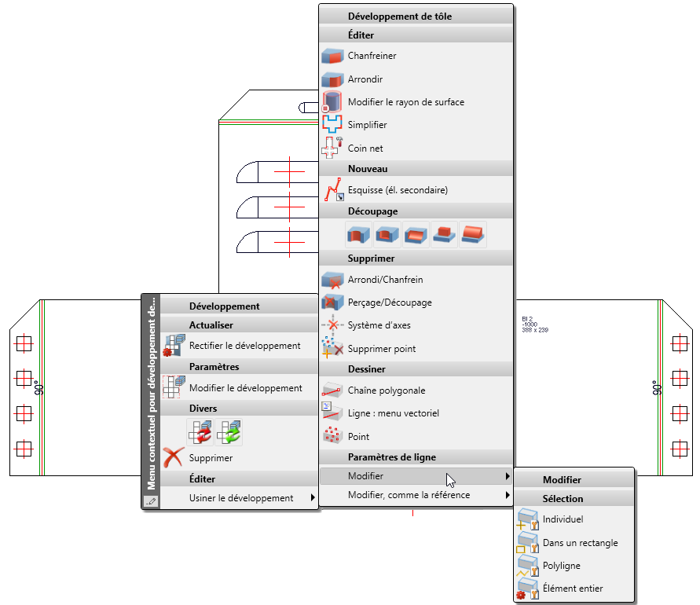Remove a Perçage/Découpage feature
The height and width of the screenshot is (605, 700).
click(416, 302)
